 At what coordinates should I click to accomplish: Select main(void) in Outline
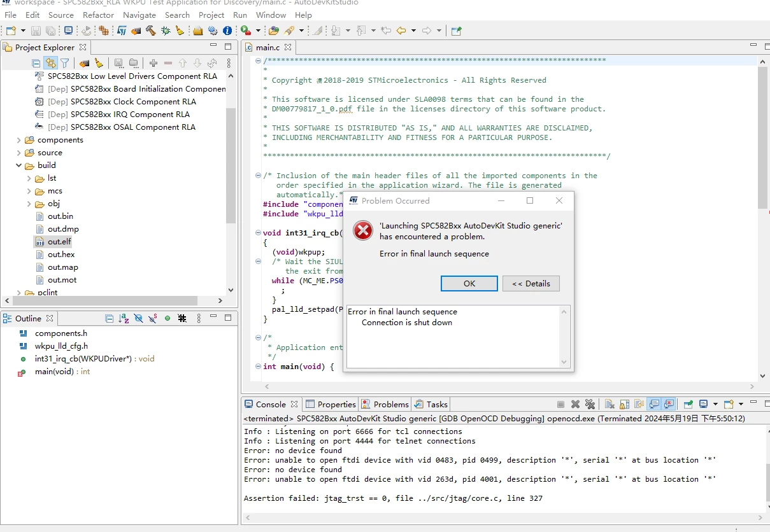[62, 372]
